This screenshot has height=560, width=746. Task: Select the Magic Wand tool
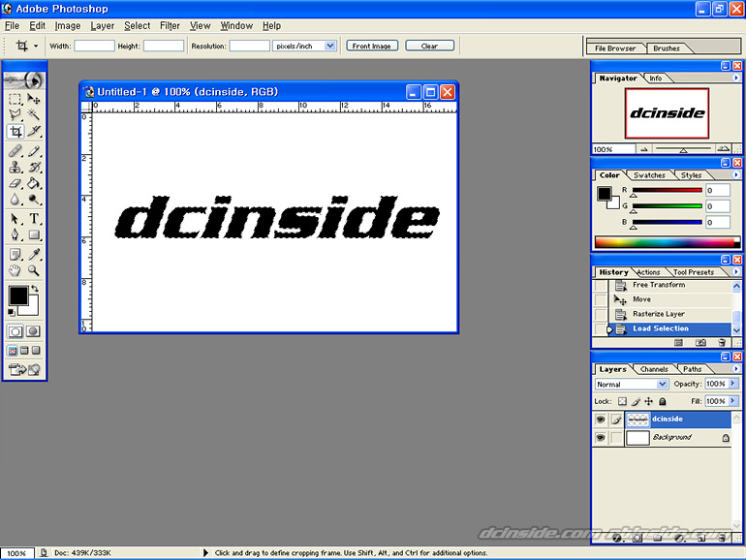click(33, 114)
